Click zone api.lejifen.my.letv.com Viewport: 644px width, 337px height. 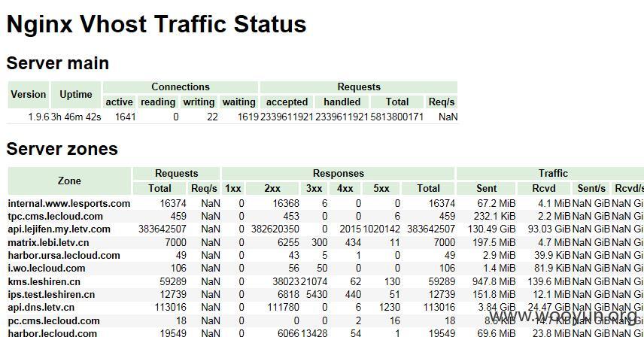click(59, 229)
